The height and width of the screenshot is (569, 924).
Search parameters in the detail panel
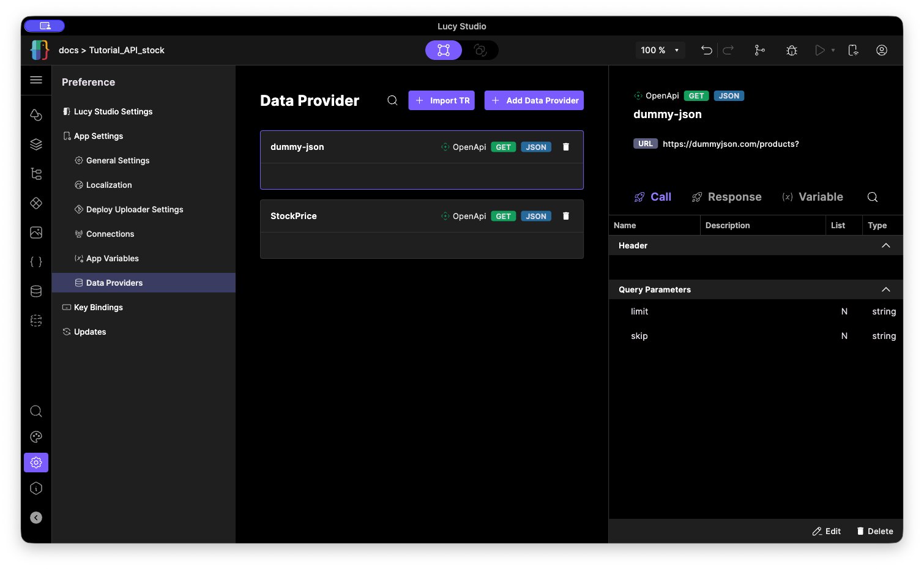pyautogui.click(x=873, y=197)
